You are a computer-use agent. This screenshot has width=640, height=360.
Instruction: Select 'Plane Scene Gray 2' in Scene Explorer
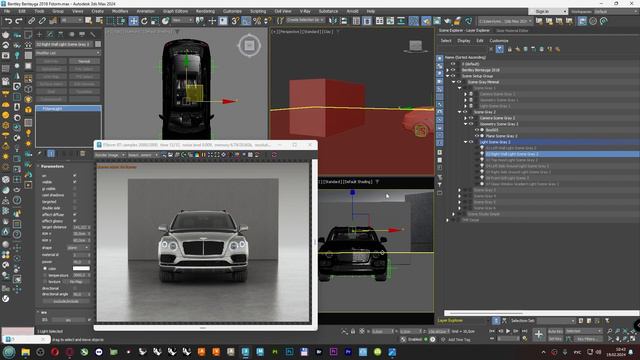(501, 136)
